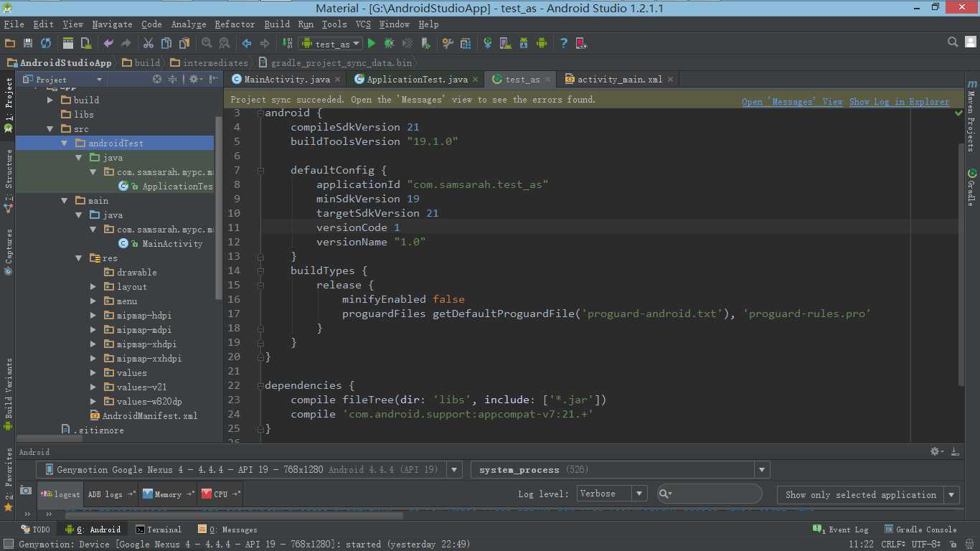Click in the logcat search field
Screen dimensions: 980x551
pos(709,494)
